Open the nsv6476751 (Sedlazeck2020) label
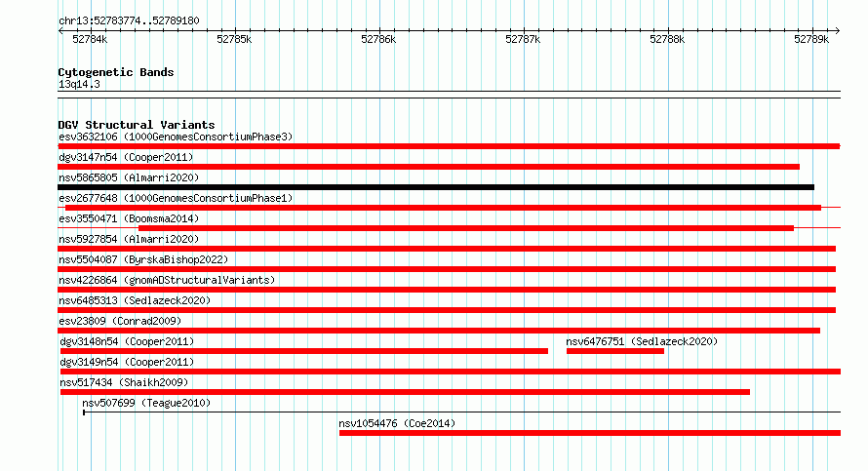The height and width of the screenshot is (471, 868). tap(642, 341)
